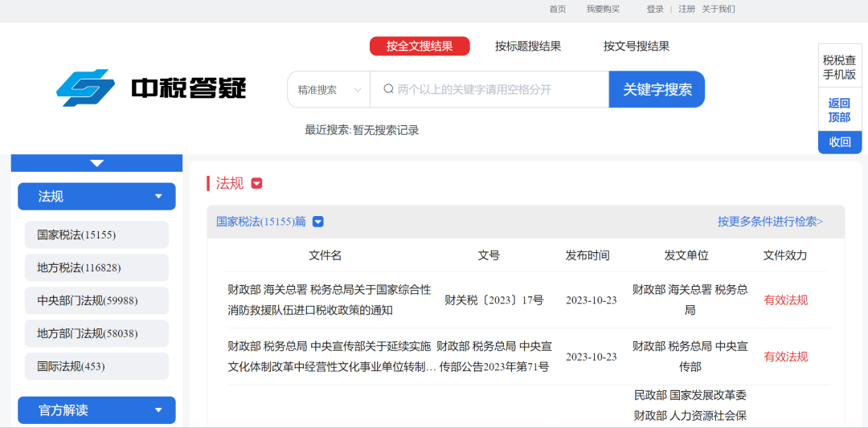Click the 登录 link
Image resolution: width=868 pixels, height=428 pixels.
point(655,9)
